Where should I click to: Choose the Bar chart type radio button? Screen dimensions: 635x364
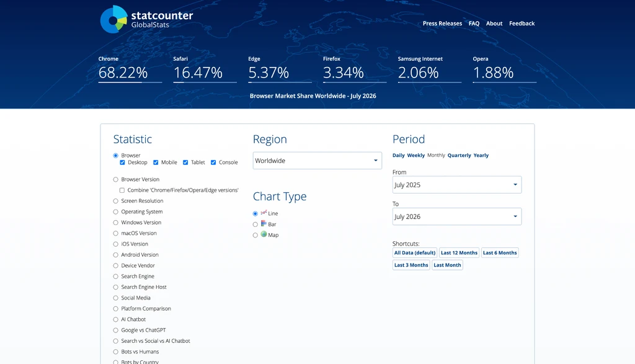click(x=255, y=224)
